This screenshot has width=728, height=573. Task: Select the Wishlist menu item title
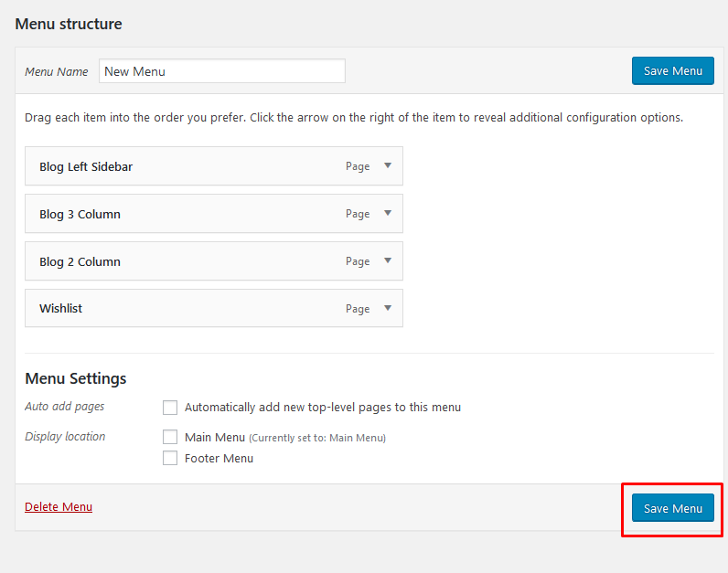(x=60, y=309)
